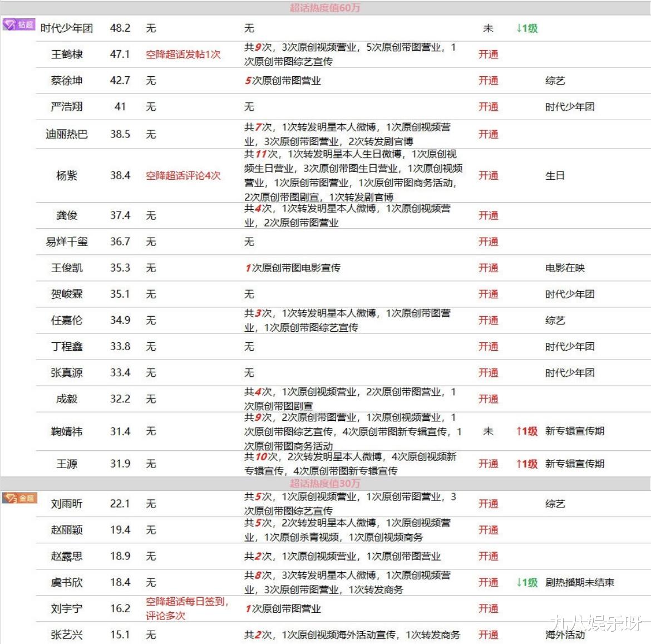This screenshot has height=644, width=651.
Task: Click remark 综艺 in 蔡徐坤 row
Action: (x=555, y=81)
